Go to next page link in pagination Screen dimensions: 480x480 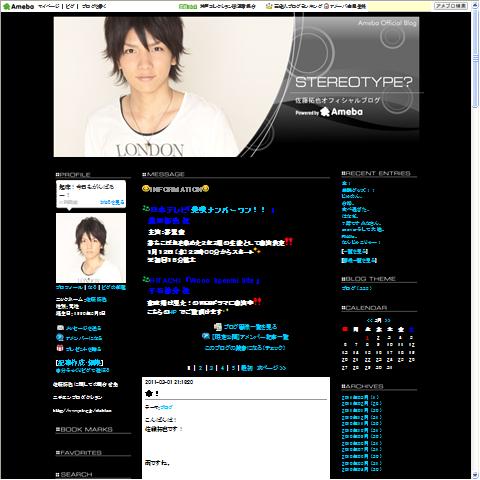point(271,368)
